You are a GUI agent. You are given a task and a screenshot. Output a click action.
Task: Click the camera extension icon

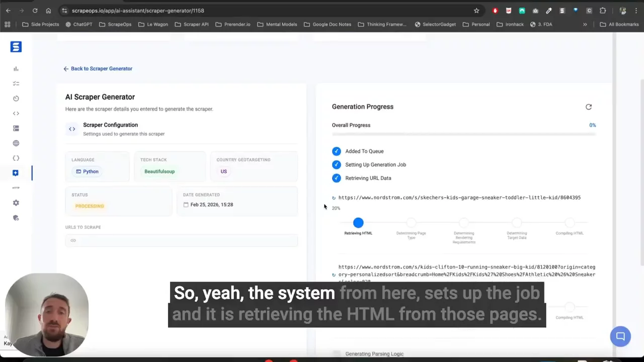tap(535, 11)
